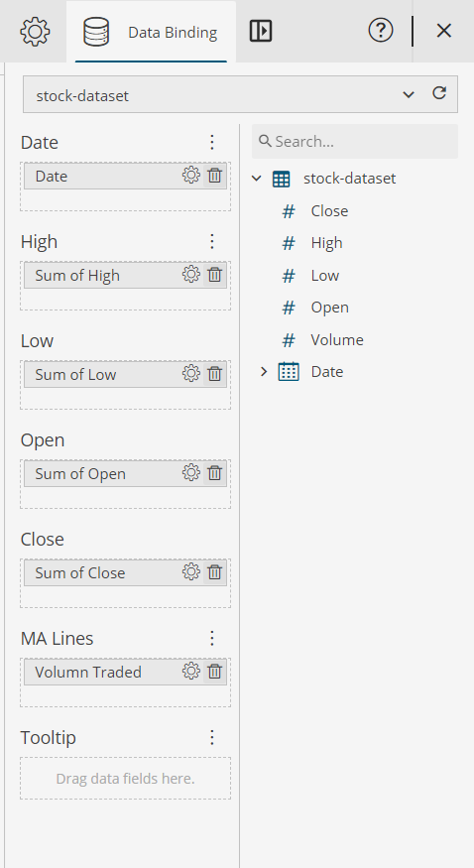Open the settings gear tab at top

click(35, 31)
